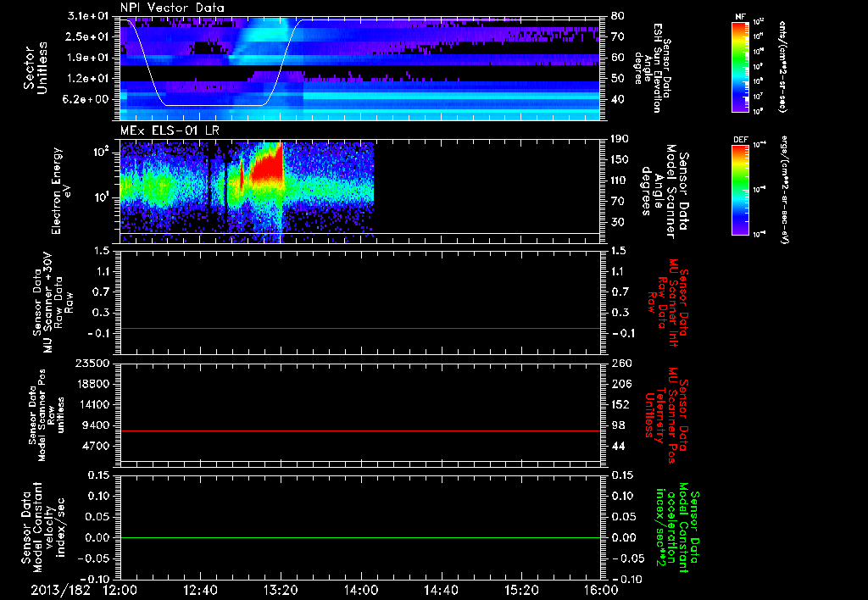The width and height of the screenshot is (868, 600).
Task: Click the green velocity line in bottom panel
Action: click(x=360, y=537)
